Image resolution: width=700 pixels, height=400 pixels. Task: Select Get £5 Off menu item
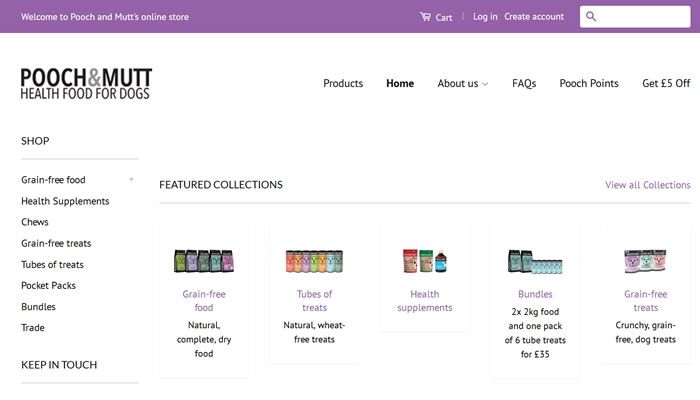click(x=666, y=84)
